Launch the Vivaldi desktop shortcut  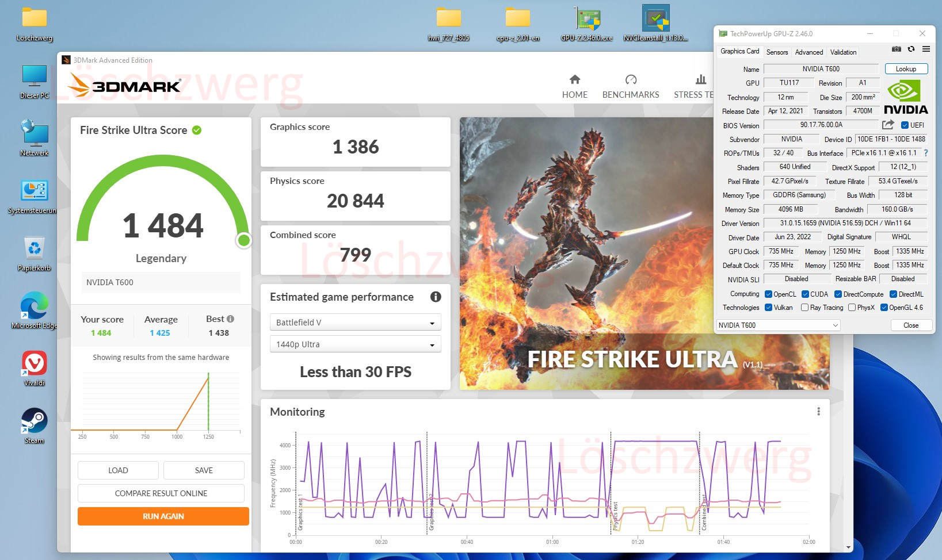click(35, 369)
